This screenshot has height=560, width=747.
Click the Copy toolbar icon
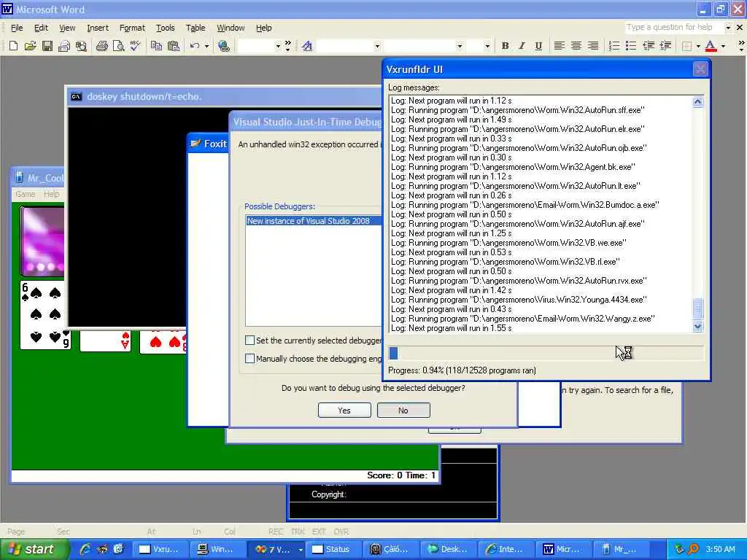[156, 46]
